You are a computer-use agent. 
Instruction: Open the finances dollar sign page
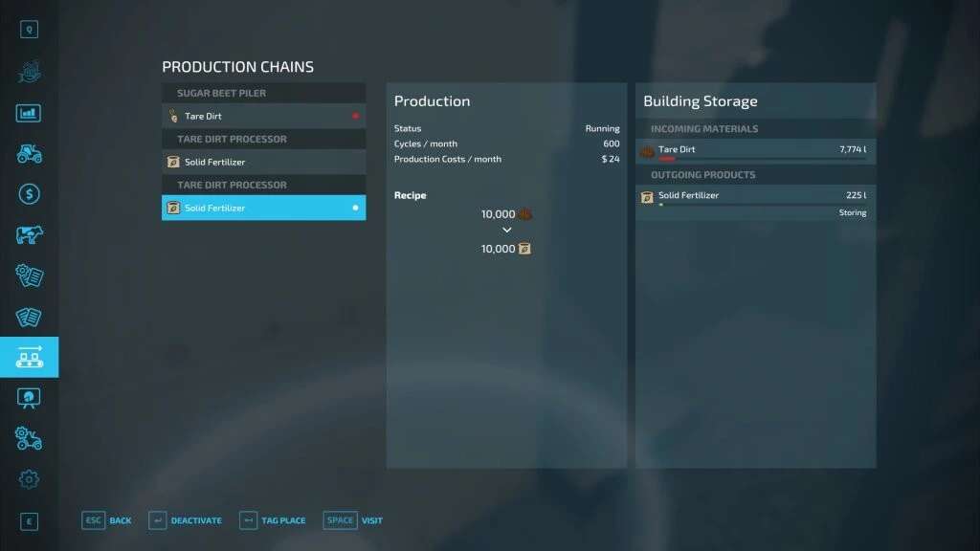point(29,194)
